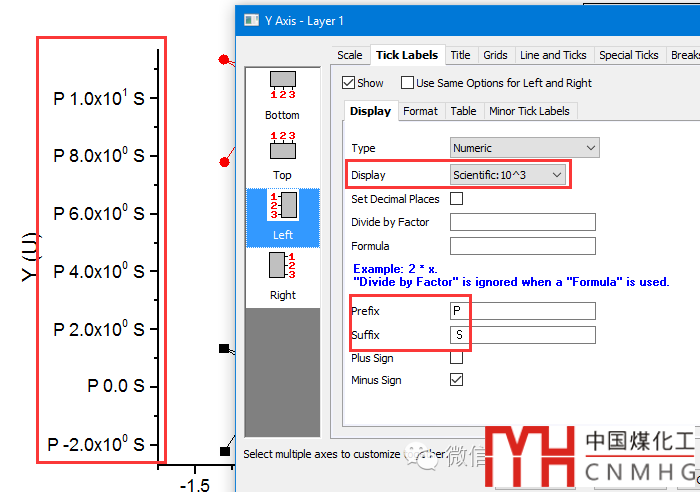Viewport: 700px width, 492px height.
Task: Open the Type dropdown showing Numeric
Action: (x=525, y=148)
